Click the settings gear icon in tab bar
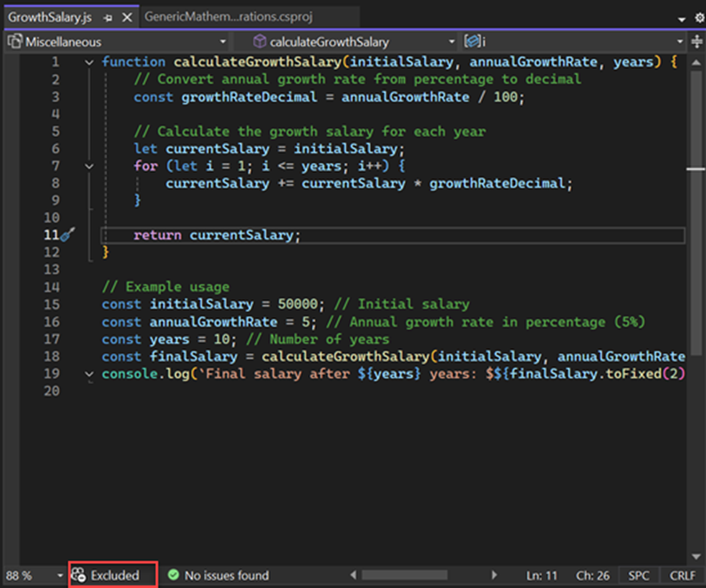The image size is (706, 588). (698, 18)
